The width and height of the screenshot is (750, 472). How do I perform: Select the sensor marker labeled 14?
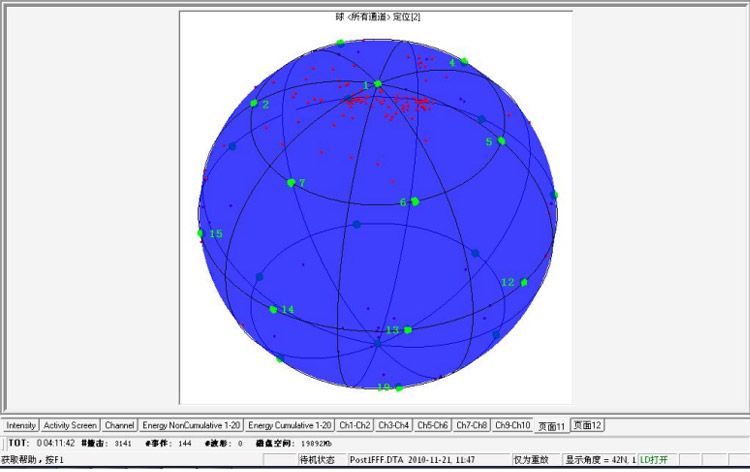(x=273, y=309)
